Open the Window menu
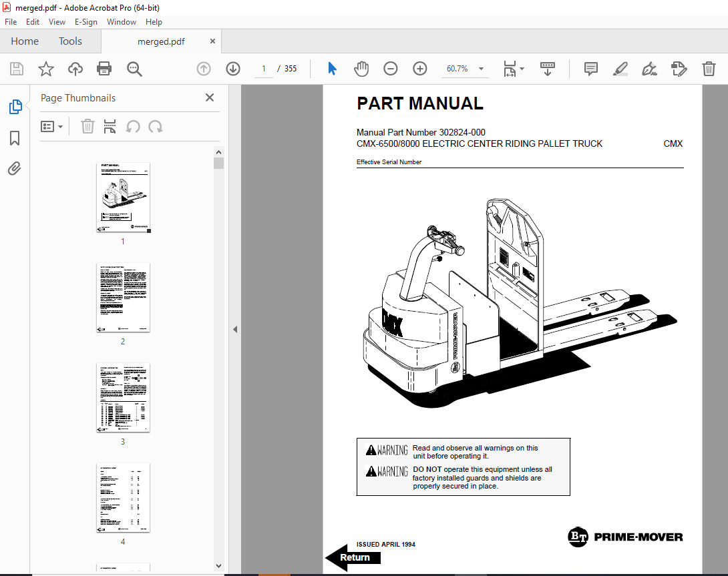Viewport: 728px width, 576px height. (x=121, y=22)
